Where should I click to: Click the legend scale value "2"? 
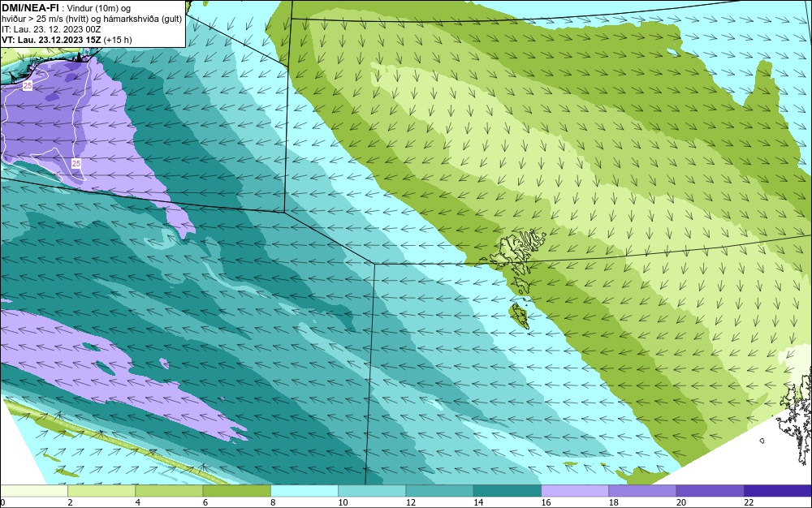point(70,502)
